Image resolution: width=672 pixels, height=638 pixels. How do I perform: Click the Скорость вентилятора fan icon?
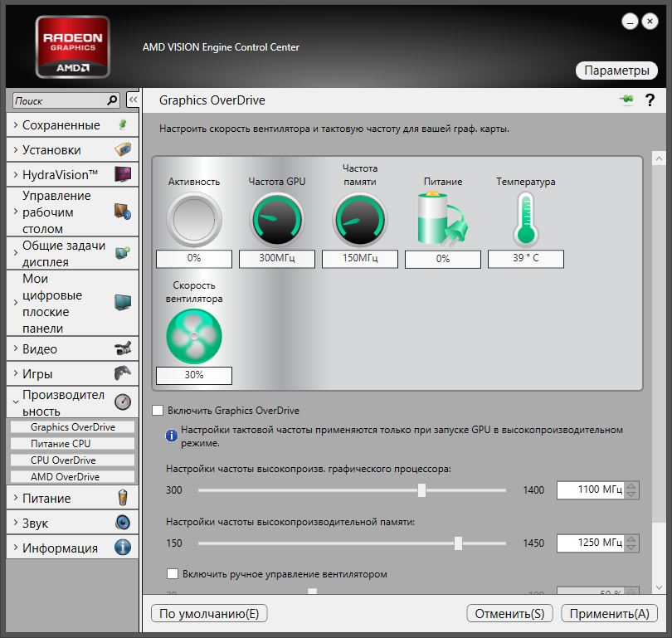coord(193,336)
